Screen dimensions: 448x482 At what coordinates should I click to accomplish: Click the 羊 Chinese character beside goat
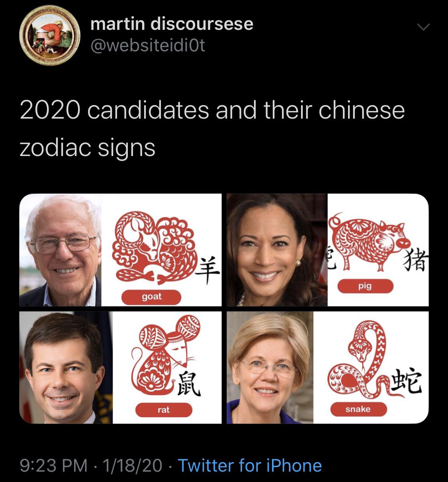coord(209,271)
